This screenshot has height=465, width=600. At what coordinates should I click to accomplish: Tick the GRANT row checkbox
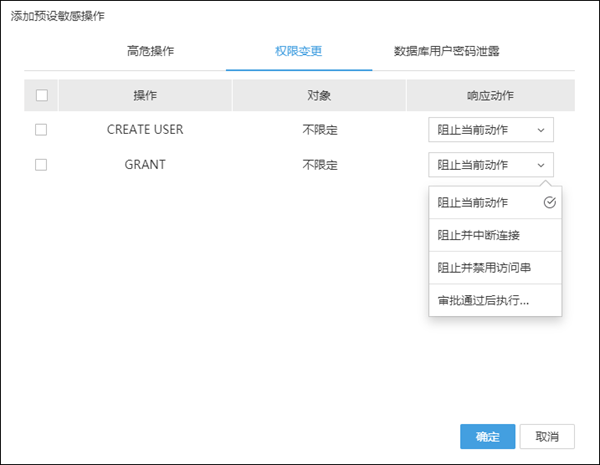point(41,165)
